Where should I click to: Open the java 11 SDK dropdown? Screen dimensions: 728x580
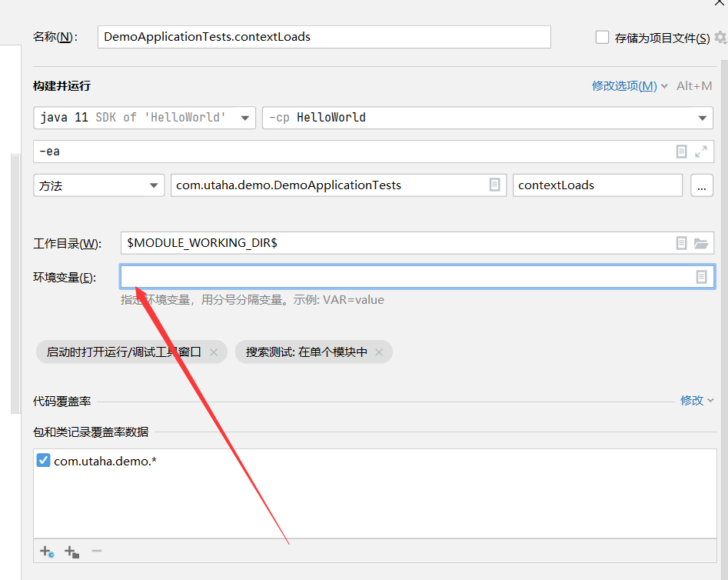point(145,118)
